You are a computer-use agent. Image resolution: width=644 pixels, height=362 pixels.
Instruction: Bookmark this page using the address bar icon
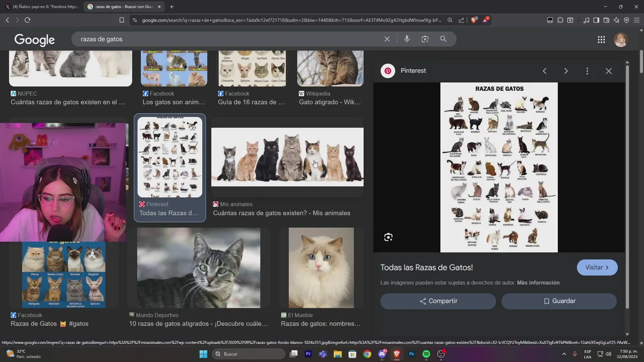(121, 20)
